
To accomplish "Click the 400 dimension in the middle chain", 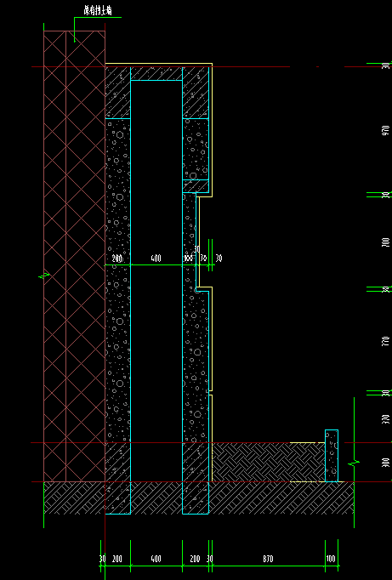I will (x=156, y=259).
